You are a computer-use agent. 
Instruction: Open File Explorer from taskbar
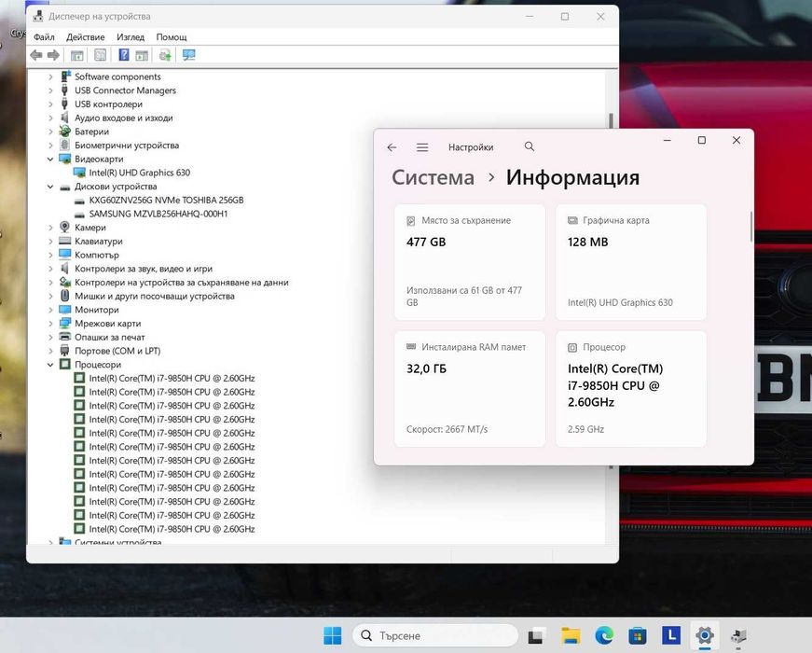(x=571, y=635)
